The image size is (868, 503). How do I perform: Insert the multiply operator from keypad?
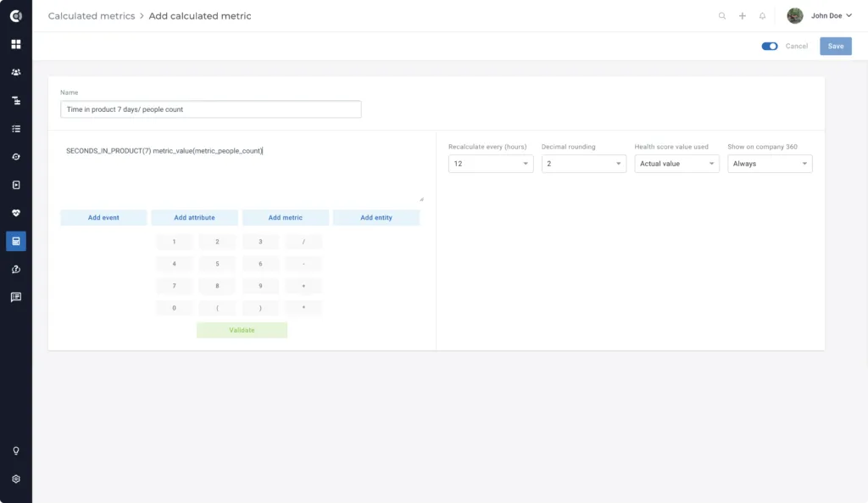coord(303,308)
